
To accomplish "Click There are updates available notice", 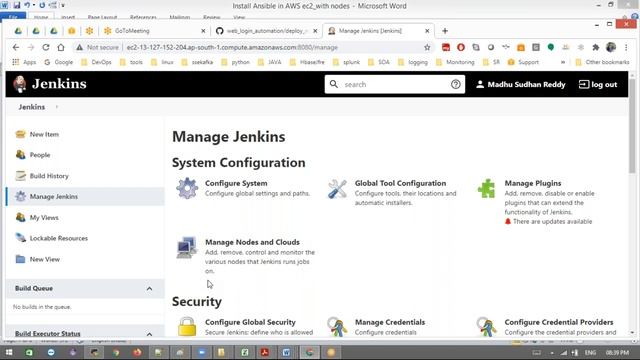I will click(x=552, y=221).
